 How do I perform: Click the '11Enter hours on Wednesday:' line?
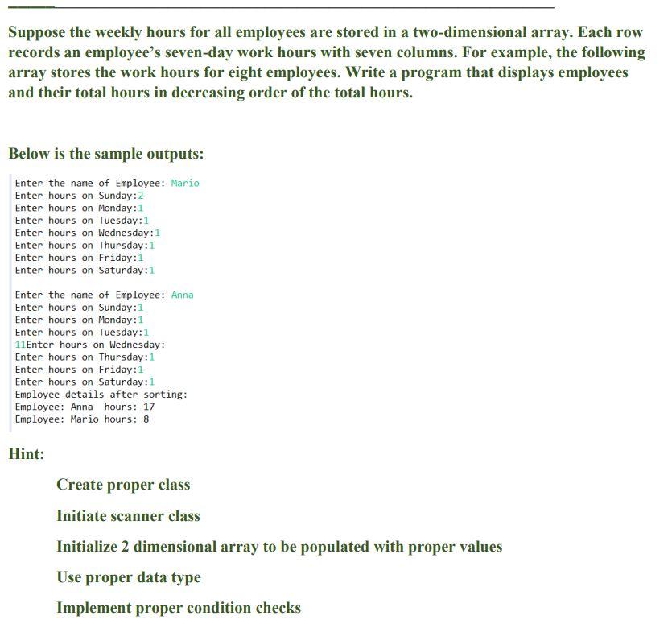(x=90, y=345)
